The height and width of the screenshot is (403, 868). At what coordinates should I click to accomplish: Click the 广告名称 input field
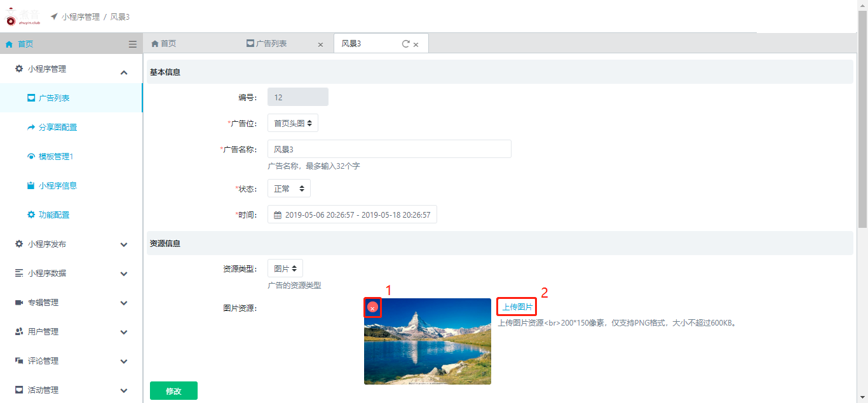[x=389, y=149]
